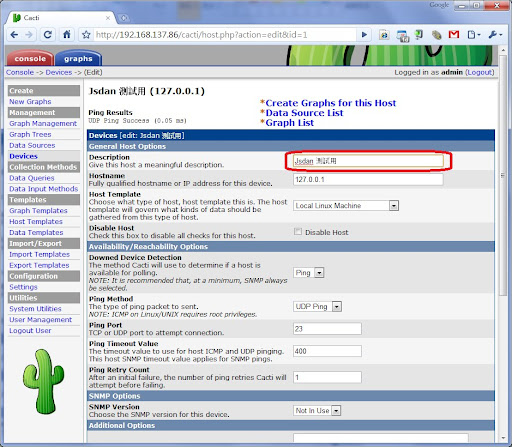Toggle the Disable Host checkbox
Screen dimensions: 512x447
click(298, 231)
